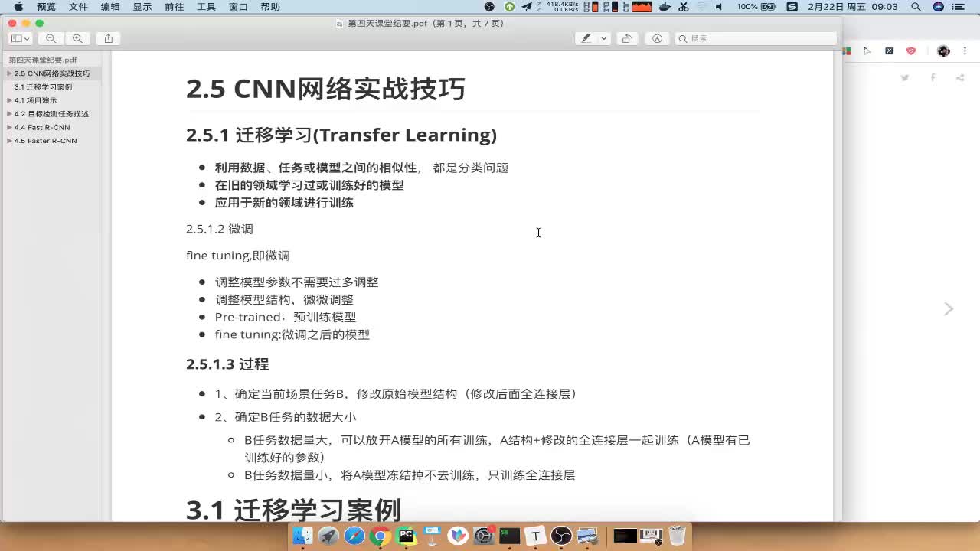Click the 第四天课堂纪要.pdf sidebar header
The image size is (980, 551).
tap(43, 60)
